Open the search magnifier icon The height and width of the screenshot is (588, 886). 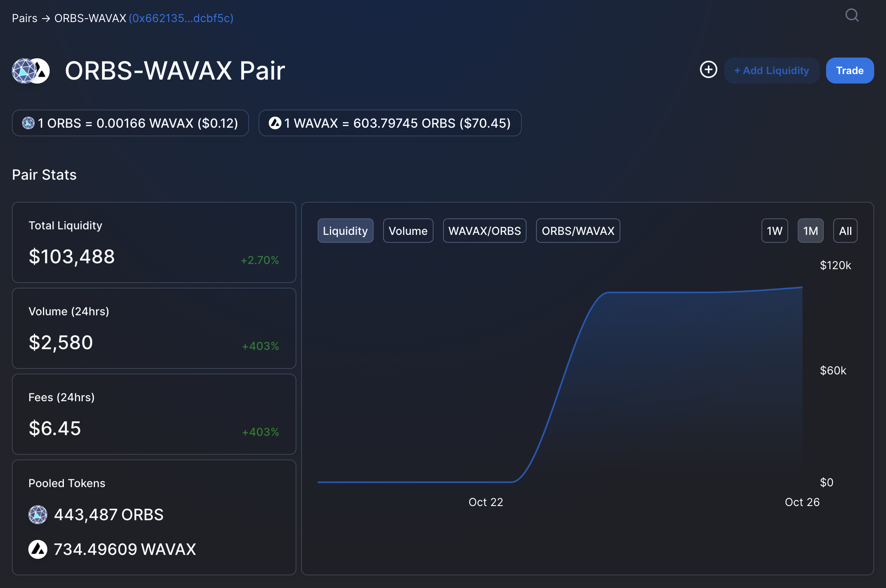(852, 16)
